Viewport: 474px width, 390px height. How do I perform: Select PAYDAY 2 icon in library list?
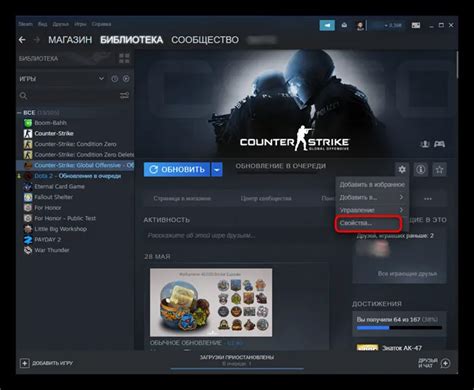(28, 240)
